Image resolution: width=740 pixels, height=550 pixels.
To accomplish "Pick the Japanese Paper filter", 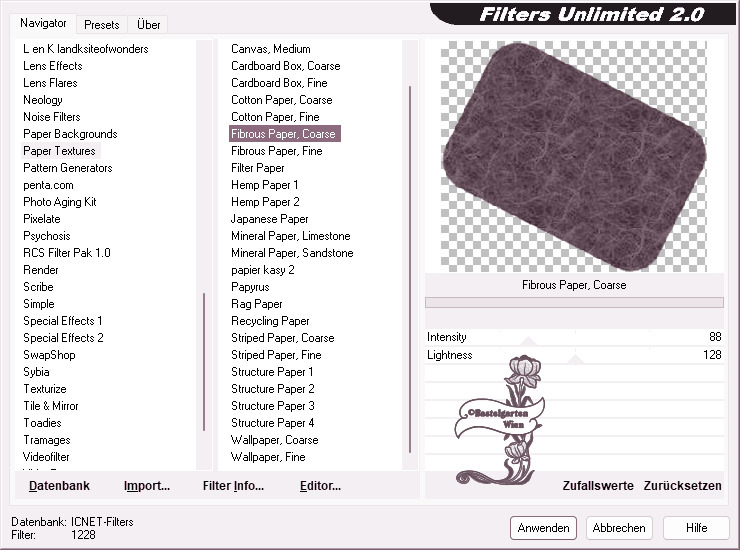I will pos(269,219).
